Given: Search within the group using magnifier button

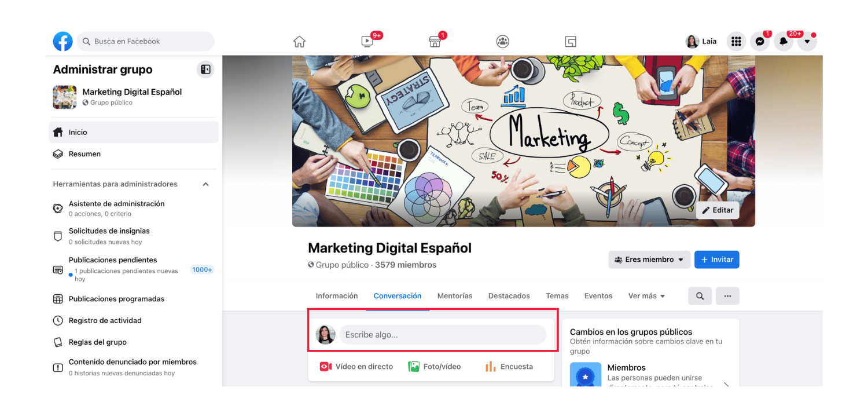Looking at the screenshot, I should click(700, 296).
